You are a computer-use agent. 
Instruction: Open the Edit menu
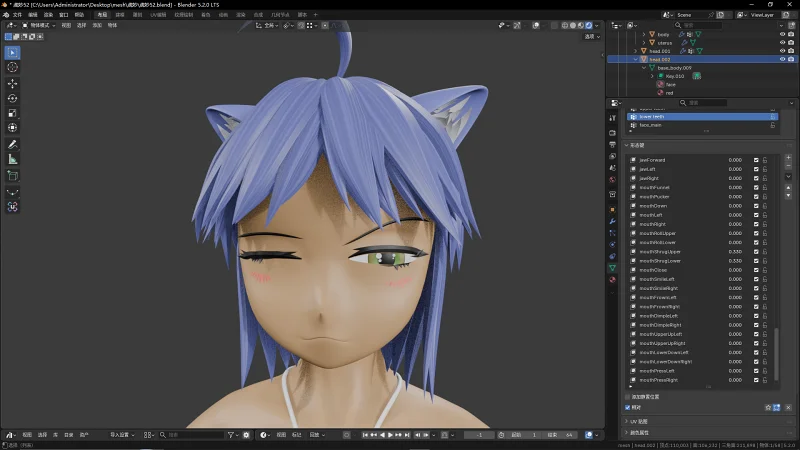point(33,15)
